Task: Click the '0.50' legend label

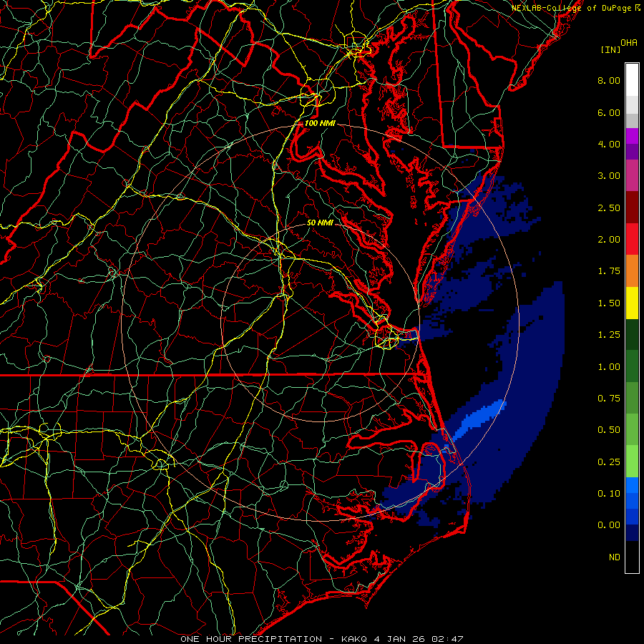Action: point(609,430)
